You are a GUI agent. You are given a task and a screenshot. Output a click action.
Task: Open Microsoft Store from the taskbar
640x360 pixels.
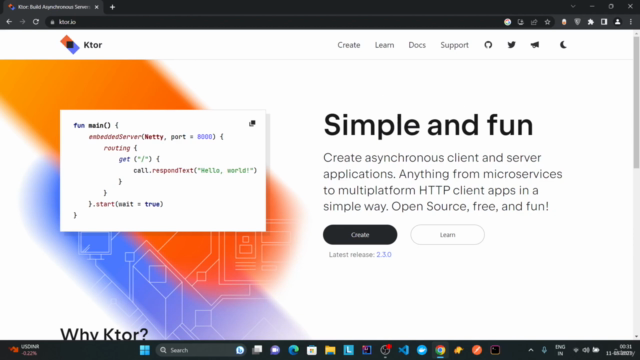pyautogui.click(x=312, y=350)
